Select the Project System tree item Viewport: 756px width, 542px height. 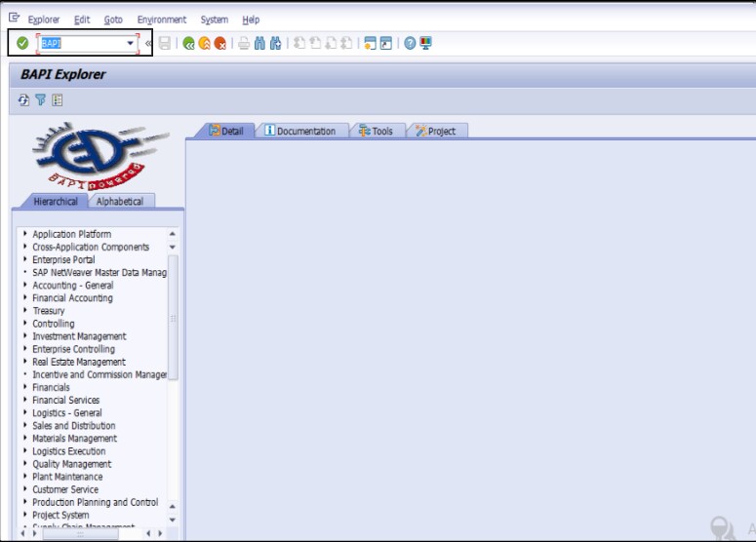pos(60,515)
